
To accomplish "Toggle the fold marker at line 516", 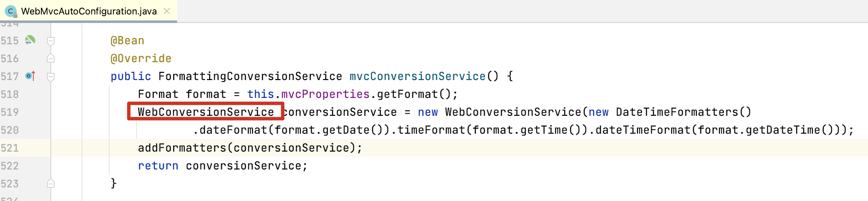I will pyautogui.click(x=51, y=58).
